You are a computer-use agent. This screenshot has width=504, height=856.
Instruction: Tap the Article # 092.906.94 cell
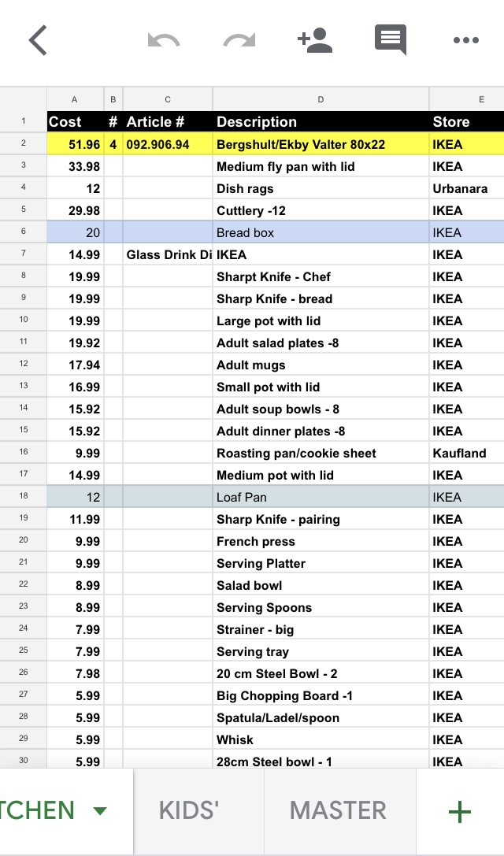[168, 144]
